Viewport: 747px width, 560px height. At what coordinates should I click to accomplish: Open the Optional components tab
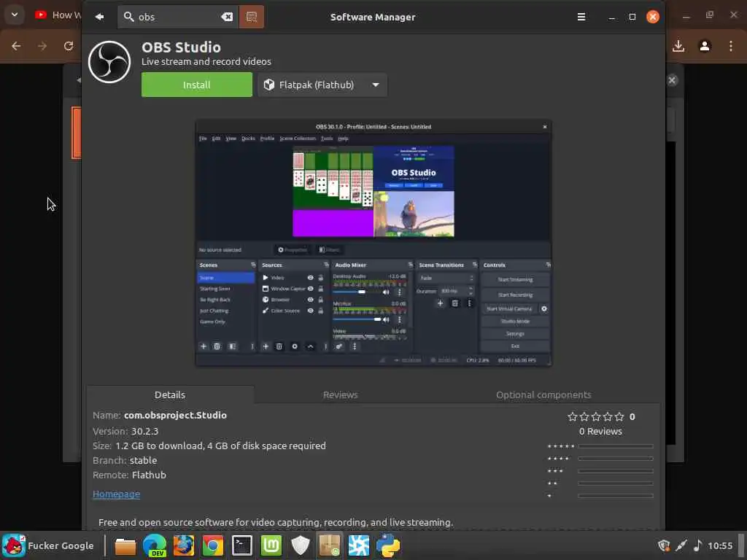(543, 394)
